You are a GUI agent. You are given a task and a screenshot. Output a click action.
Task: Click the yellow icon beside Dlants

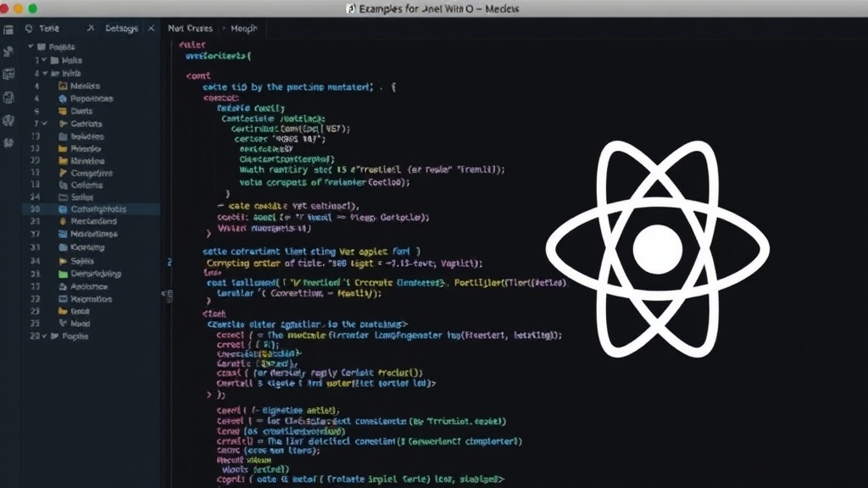pyautogui.click(x=63, y=111)
